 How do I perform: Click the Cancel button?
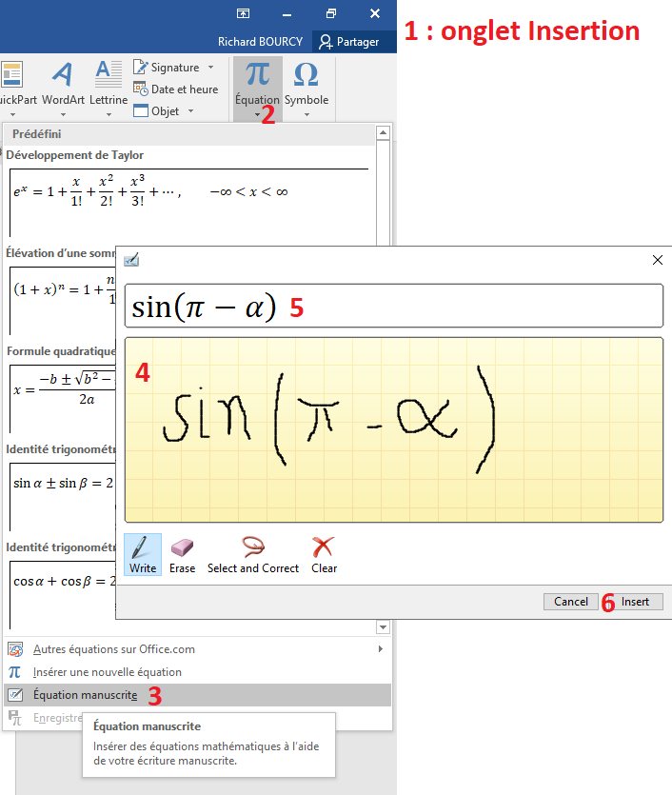pos(571,602)
